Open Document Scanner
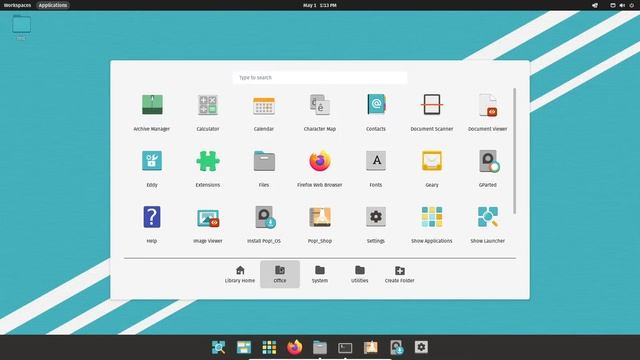The image size is (640, 360). (431, 112)
